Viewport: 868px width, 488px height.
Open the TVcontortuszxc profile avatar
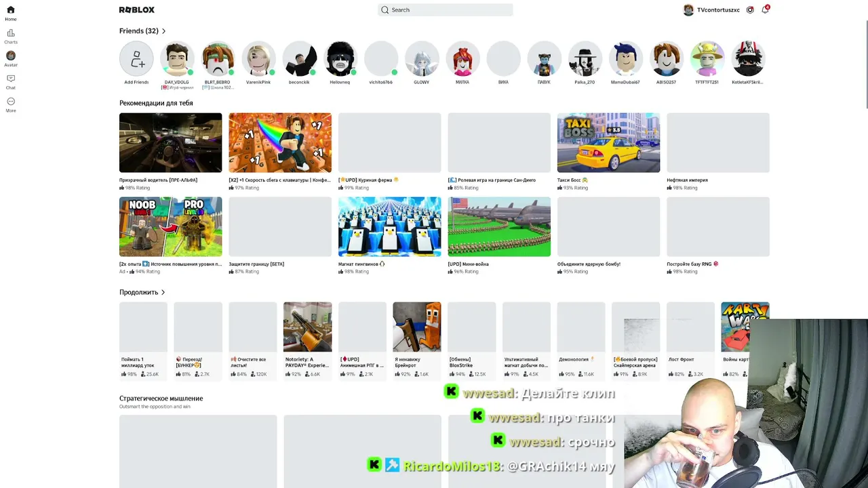coord(688,10)
